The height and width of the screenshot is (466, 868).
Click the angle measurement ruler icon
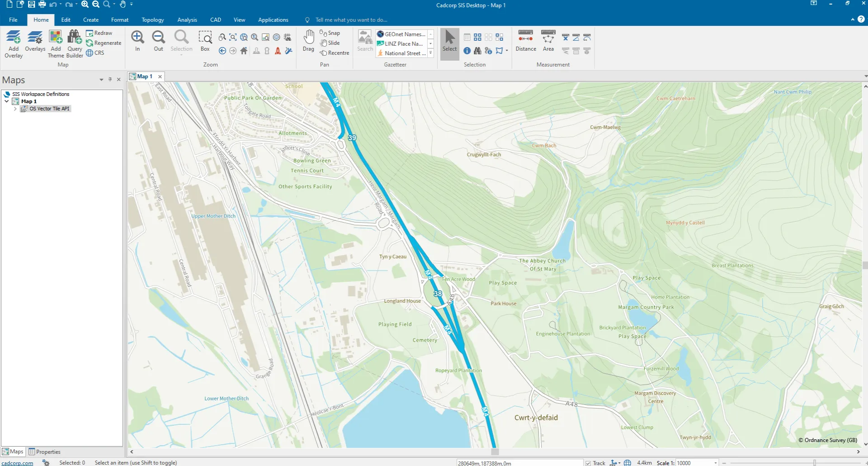click(576, 37)
